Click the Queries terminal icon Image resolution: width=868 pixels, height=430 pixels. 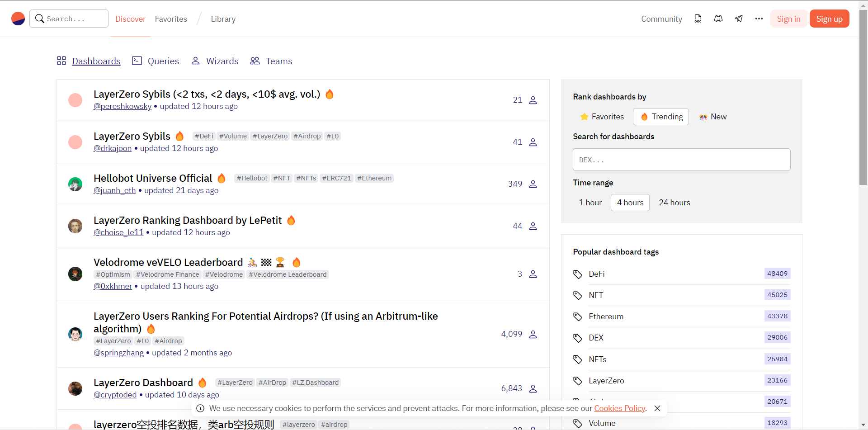pos(137,61)
